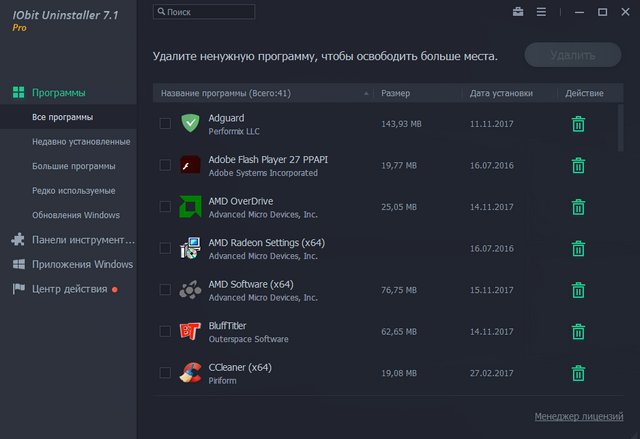Check the box for CCleaner (x64)
The width and height of the screenshot is (640, 439).
165,374
